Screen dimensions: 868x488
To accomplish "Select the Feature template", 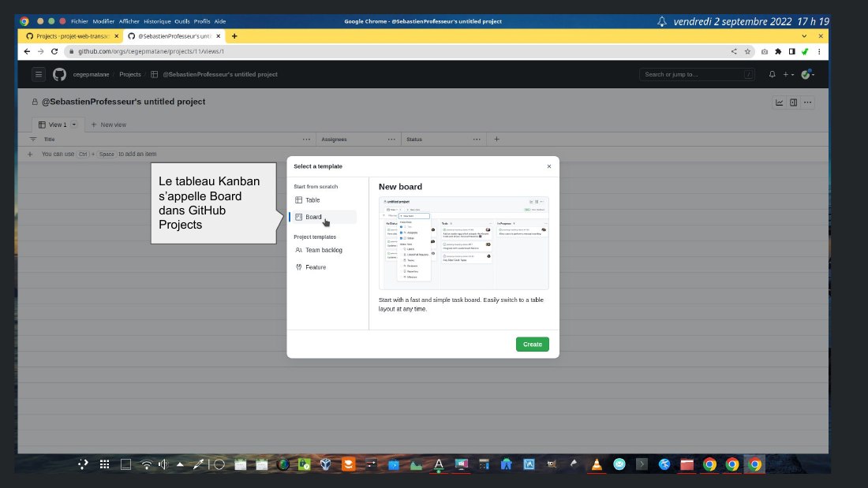I will coord(324,267).
